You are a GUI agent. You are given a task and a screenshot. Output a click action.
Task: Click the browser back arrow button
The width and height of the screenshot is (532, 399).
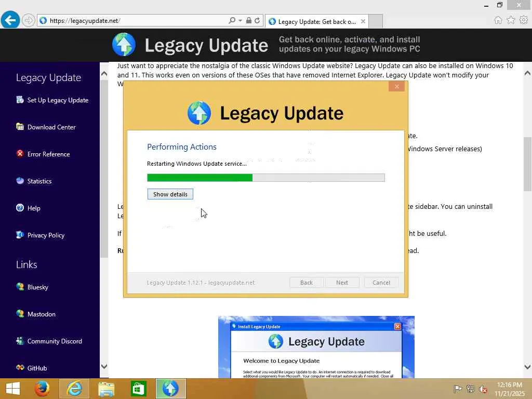(10, 20)
